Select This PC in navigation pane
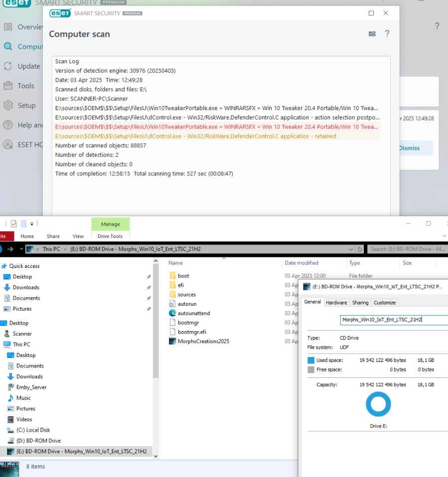448x477 pixels. pos(21,345)
